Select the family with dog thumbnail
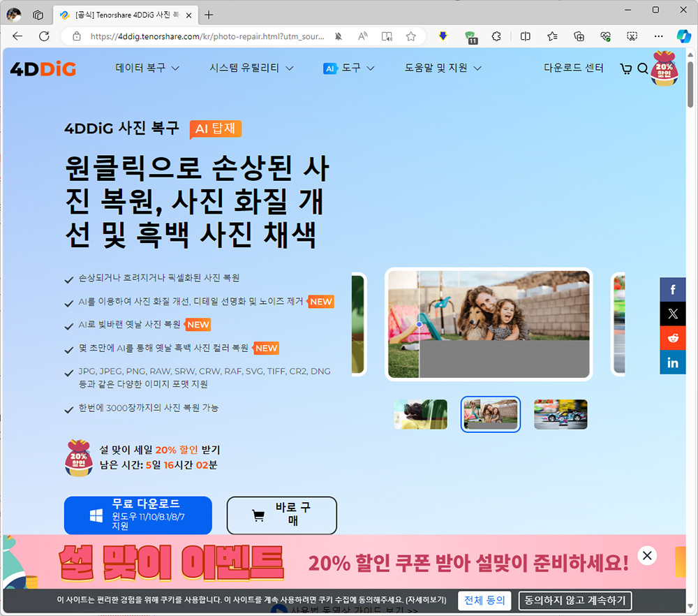The height and width of the screenshot is (616, 698). (491, 414)
